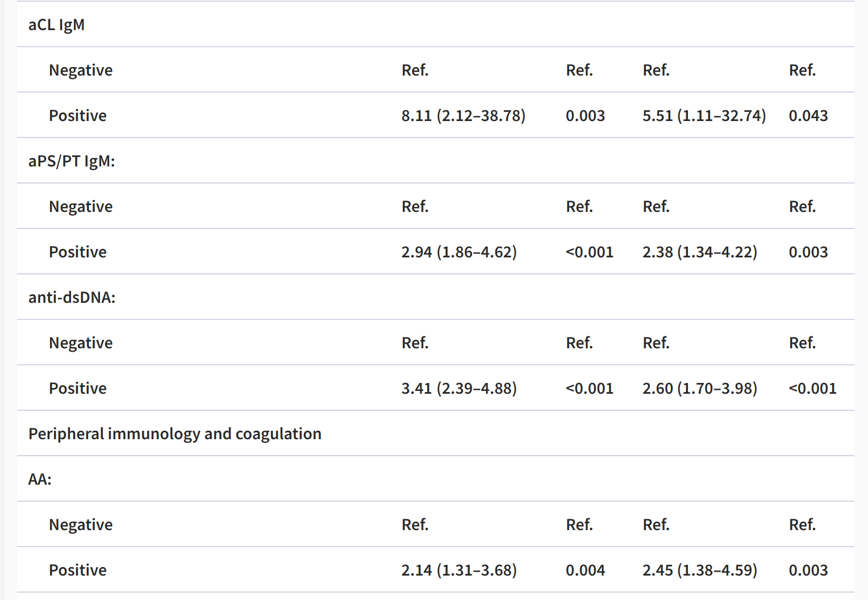
Task: Select the 8.11 (2.12–38.78) odds ratio cell
Action: (463, 116)
